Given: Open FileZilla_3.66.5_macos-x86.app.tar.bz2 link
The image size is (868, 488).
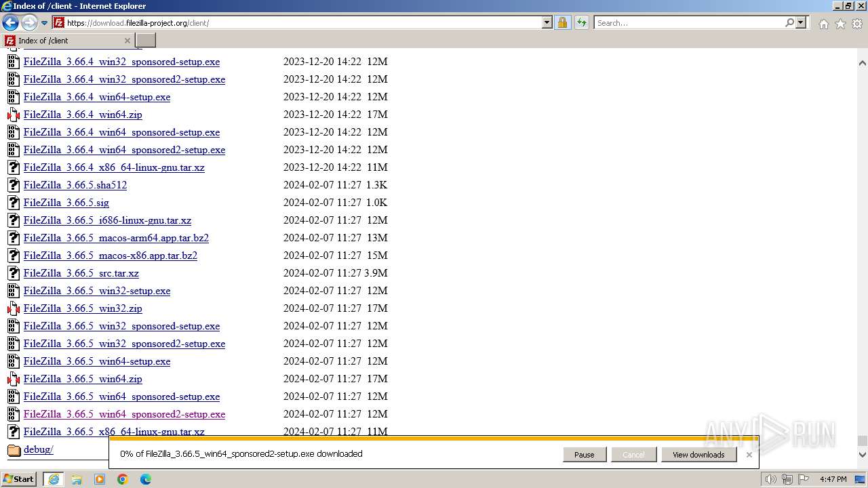Looking at the screenshot, I should point(111,256).
